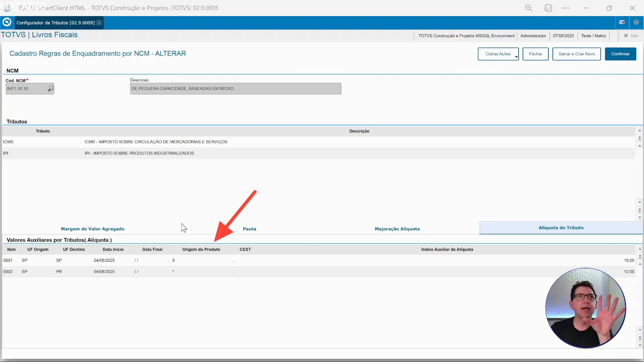Screen dimensions: 644x362
Task: Click the Cod. NCM magnifier lookup icon
Action: pyautogui.click(x=50, y=89)
